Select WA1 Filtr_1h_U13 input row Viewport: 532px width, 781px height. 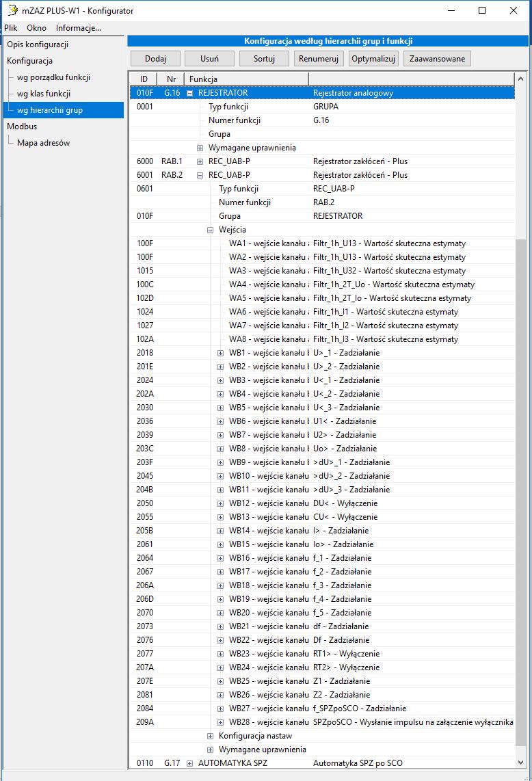(322, 243)
